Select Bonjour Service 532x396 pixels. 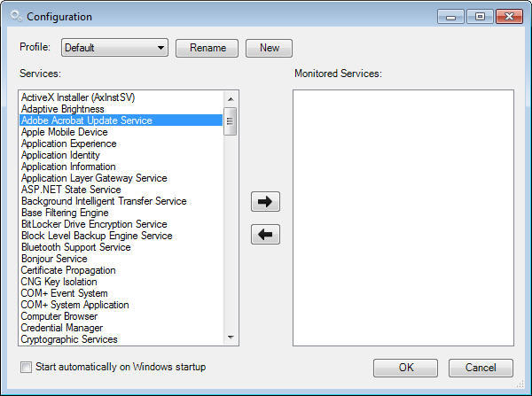pyautogui.click(x=121, y=259)
